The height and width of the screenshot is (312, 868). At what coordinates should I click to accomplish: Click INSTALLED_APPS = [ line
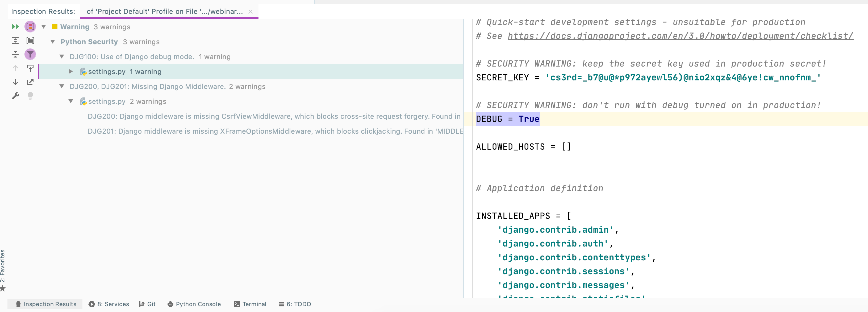tap(523, 216)
